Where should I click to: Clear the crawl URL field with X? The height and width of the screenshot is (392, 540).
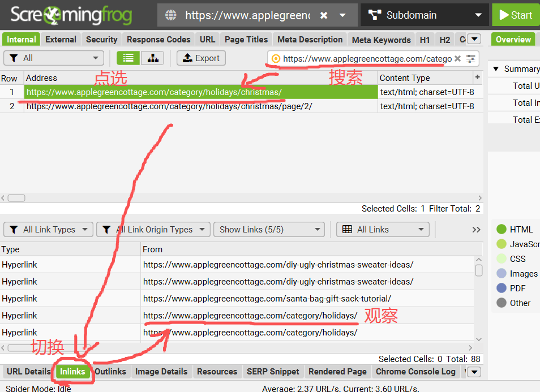tap(323, 15)
